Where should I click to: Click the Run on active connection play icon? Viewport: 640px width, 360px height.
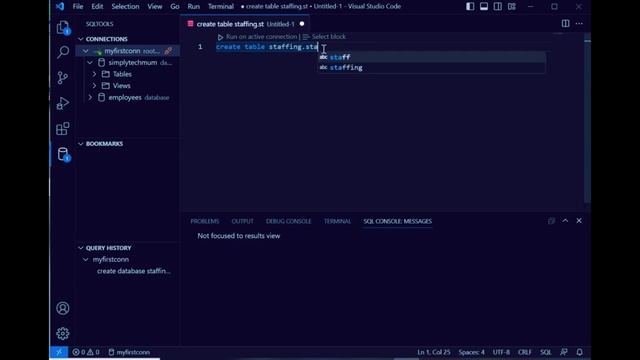pyautogui.click(x=220, y=37)
